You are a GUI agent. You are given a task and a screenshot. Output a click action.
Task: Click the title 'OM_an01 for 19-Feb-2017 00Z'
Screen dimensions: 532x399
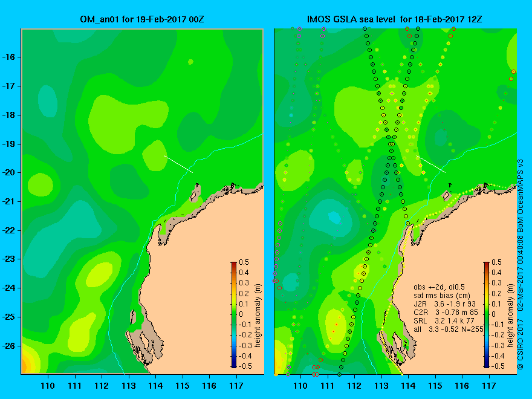(142, 19)
